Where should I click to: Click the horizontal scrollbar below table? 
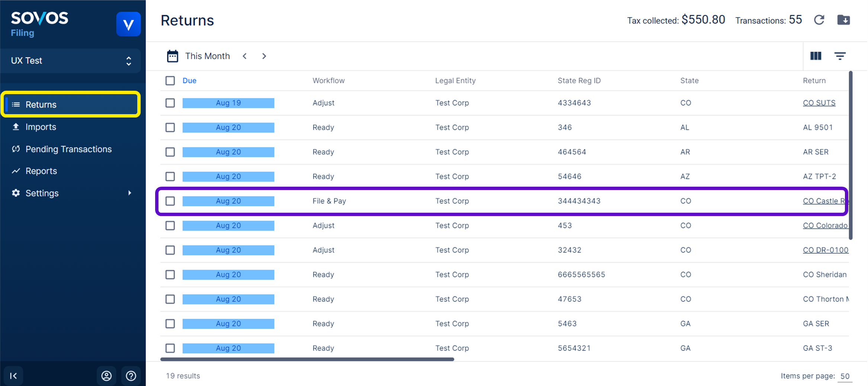coord(307,359)
